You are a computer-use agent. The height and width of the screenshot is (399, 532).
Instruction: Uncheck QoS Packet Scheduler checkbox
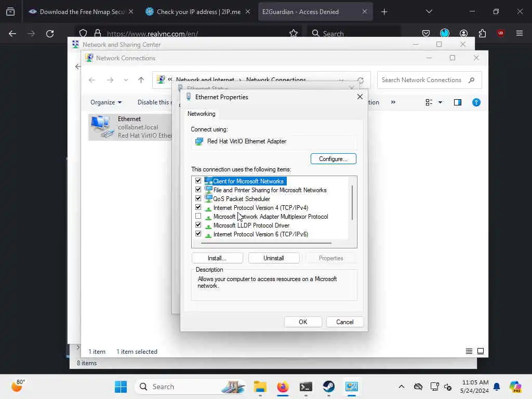(x=198, y=198)
